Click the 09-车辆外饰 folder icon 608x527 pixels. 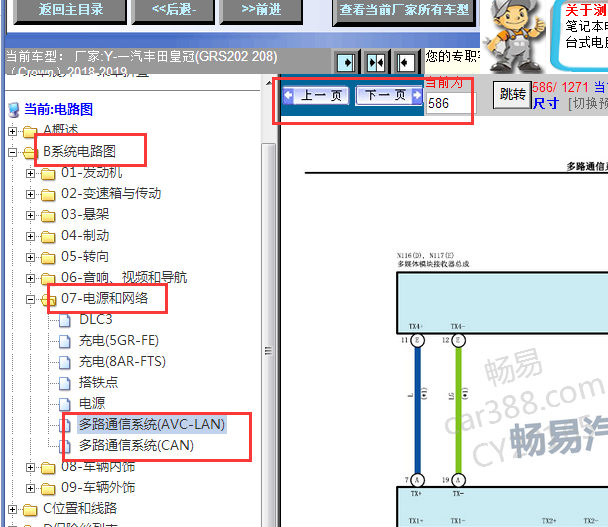tap(48, 489)
